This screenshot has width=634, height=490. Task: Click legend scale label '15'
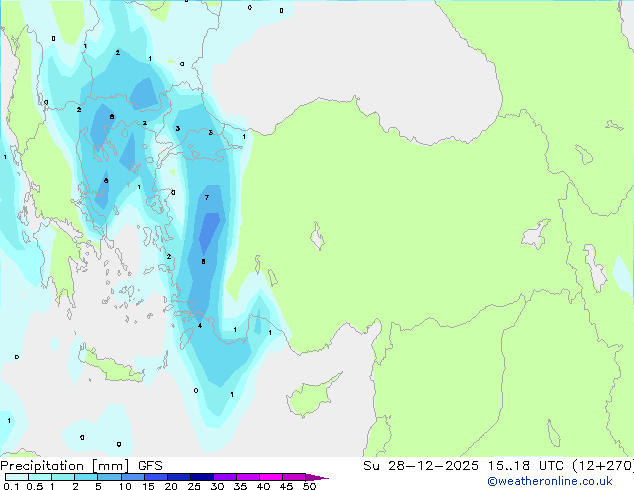point(148,486)
